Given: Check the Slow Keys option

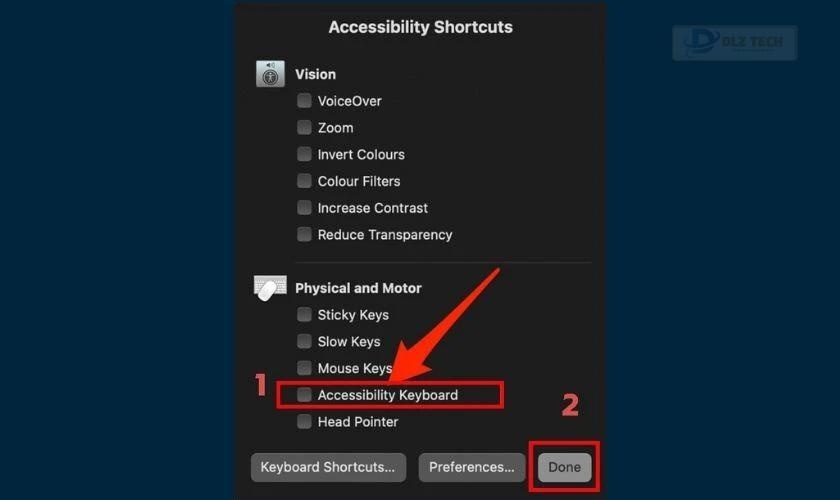Looking at the screenshot, I should (304, 341).
